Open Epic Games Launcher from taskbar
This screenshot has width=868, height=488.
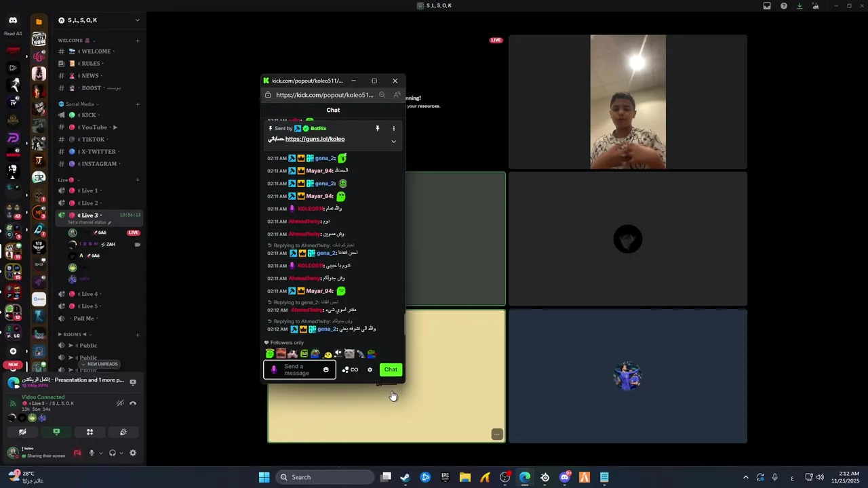[x=445, y=477]
